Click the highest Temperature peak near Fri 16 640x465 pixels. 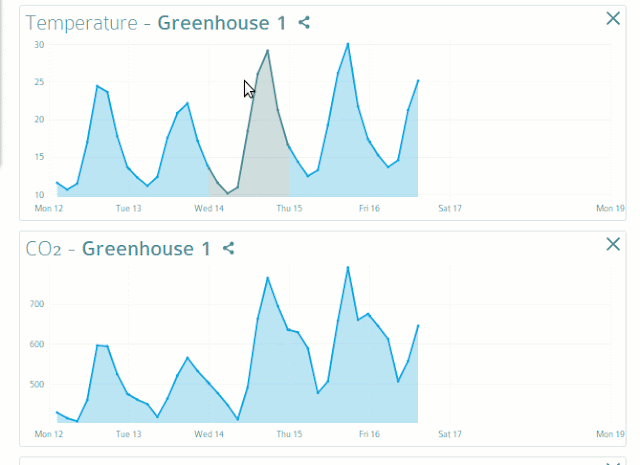tap(347, 44)
